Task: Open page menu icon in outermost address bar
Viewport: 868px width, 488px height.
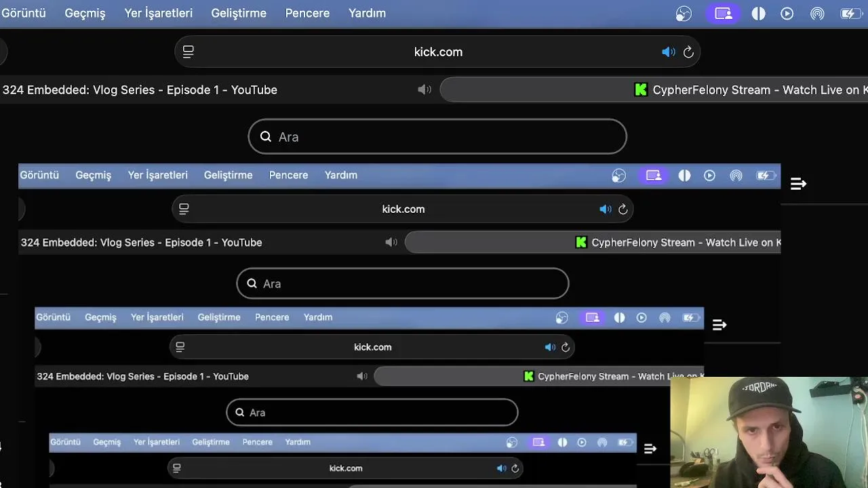Action: 189,52
